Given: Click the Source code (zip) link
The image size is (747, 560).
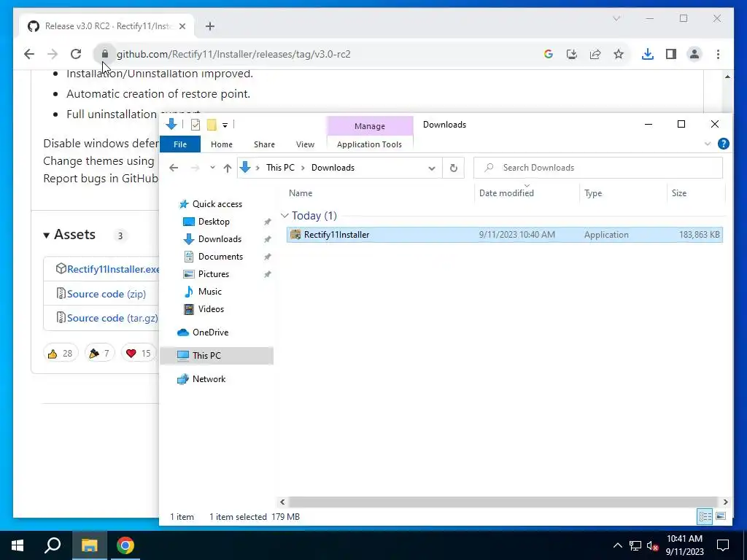Looking at the screenshot, I should click(x=107, y=294).
